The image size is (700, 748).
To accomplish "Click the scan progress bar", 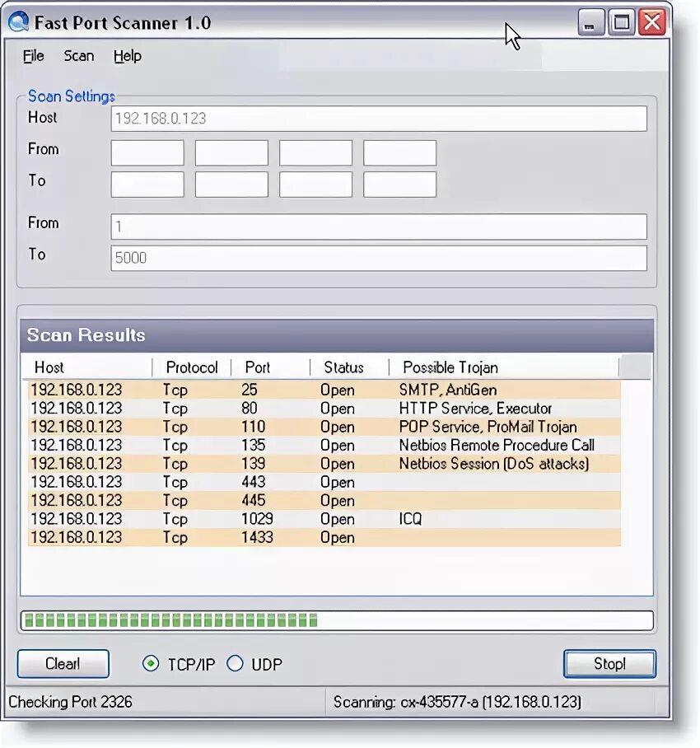I will click(x=337, y=620).
